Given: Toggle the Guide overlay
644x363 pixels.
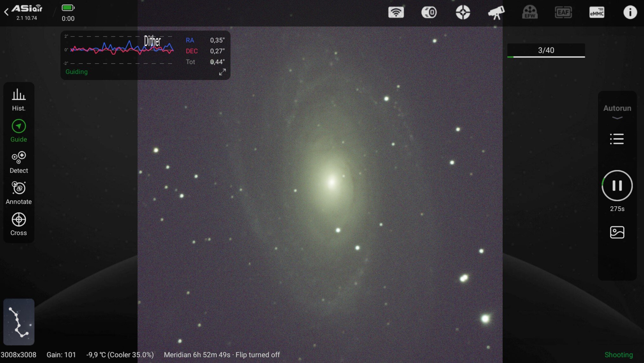Looking at the screenshot, I should click(x=19, y=130).
